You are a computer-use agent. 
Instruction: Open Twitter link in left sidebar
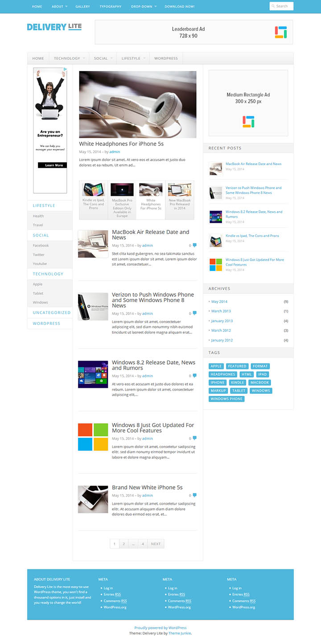[39, 255]
